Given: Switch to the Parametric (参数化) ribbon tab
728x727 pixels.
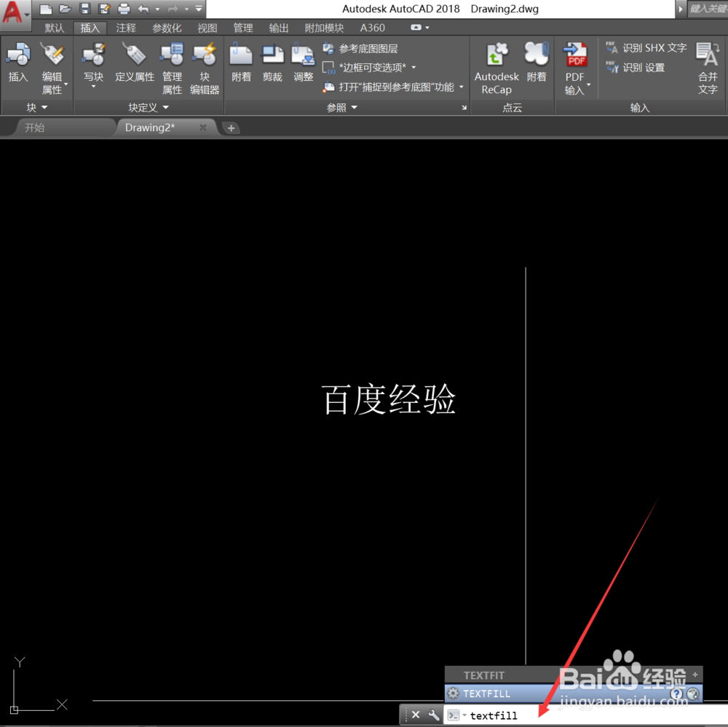Looking at the screenshot, I should coord(167,28).
